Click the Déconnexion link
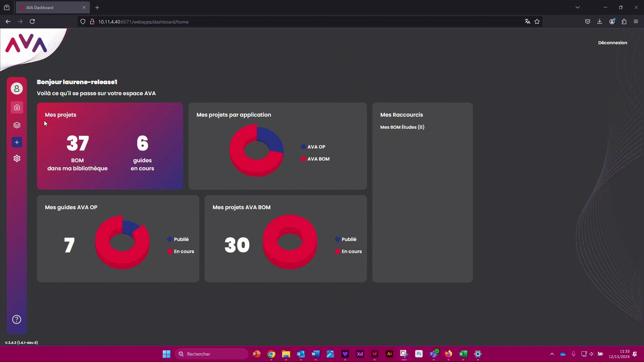Image resolution: width=644 pixels, height=362 pixels. tap(612, 43)
